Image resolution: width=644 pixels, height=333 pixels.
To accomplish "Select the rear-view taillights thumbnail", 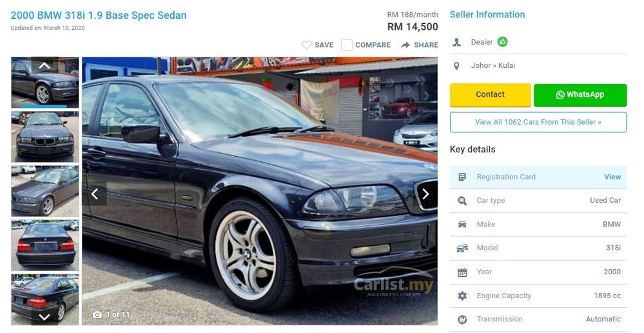I will coord(45,245).
